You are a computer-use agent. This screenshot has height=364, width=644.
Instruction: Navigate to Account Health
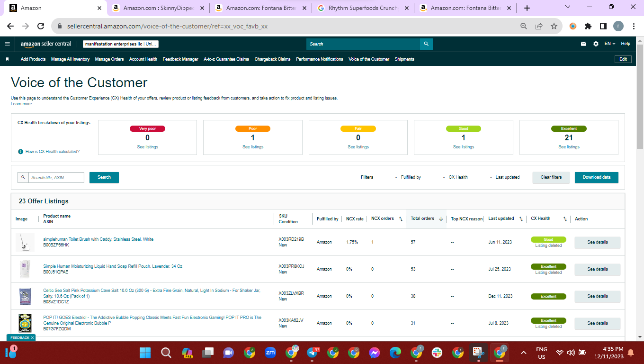143,59
